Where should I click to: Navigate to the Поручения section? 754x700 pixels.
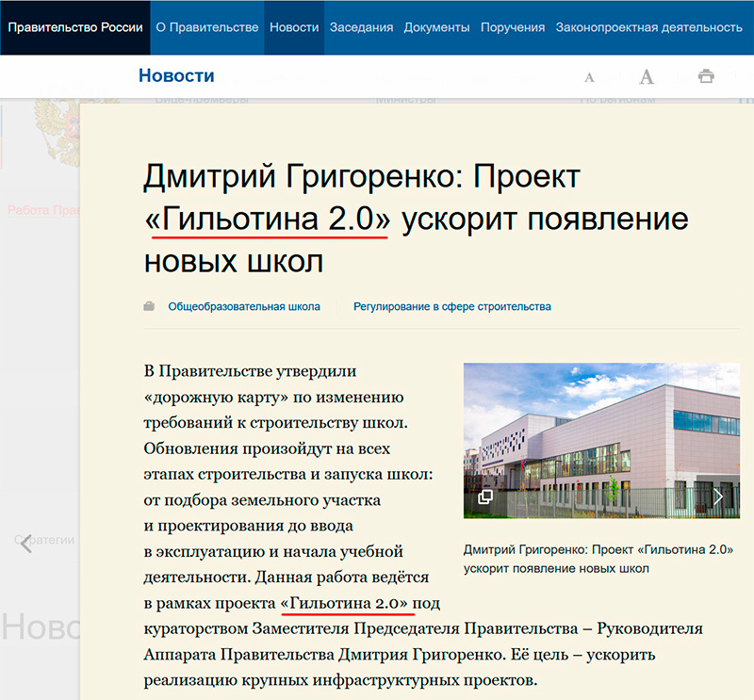click(x=513, y=27)
